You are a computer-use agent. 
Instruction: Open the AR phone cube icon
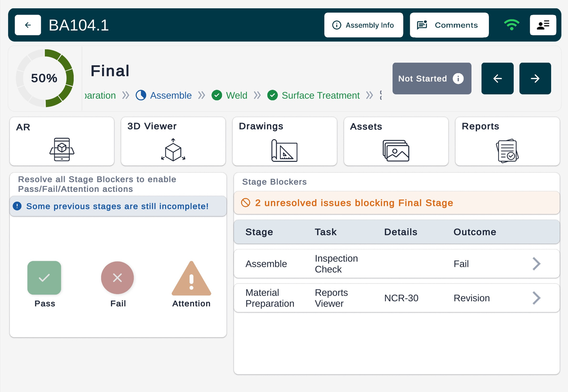point(62,149)
